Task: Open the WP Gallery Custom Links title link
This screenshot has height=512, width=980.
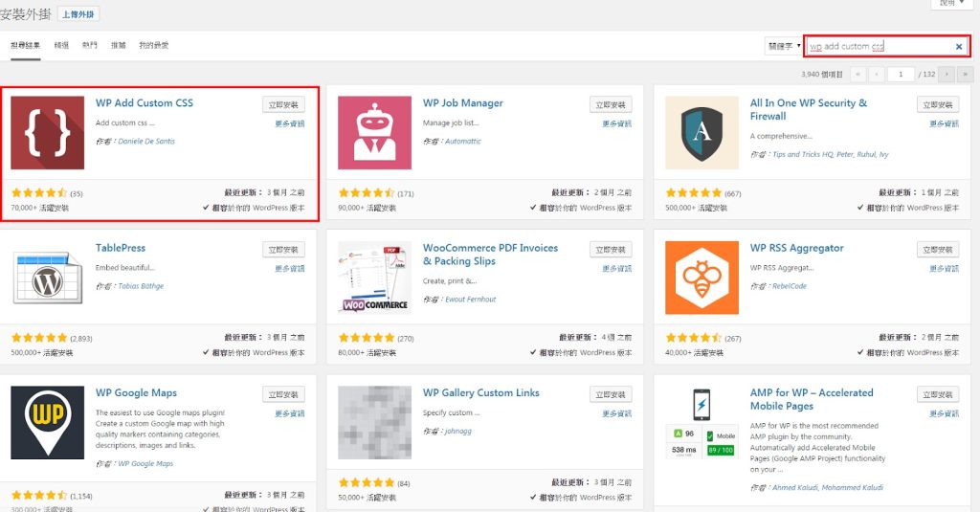Action: click(x=480, y=393)
